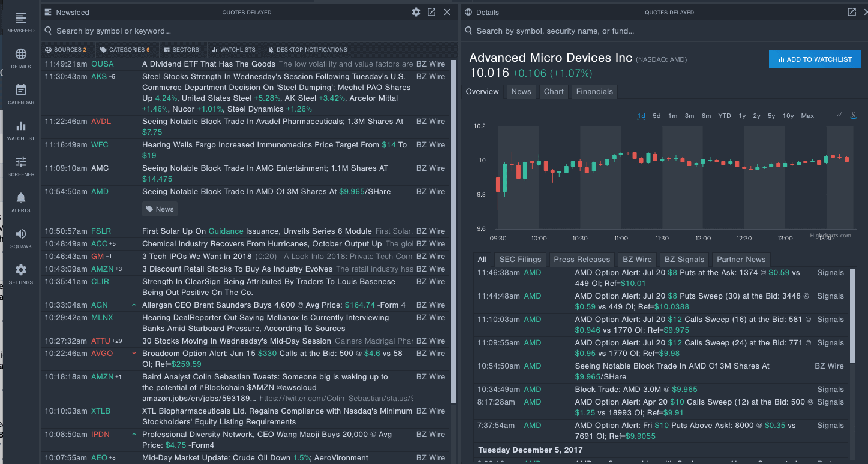868x464 pixels.
Task: Toggle candlestick chart display for AMD
Action: tap(853, 115)
